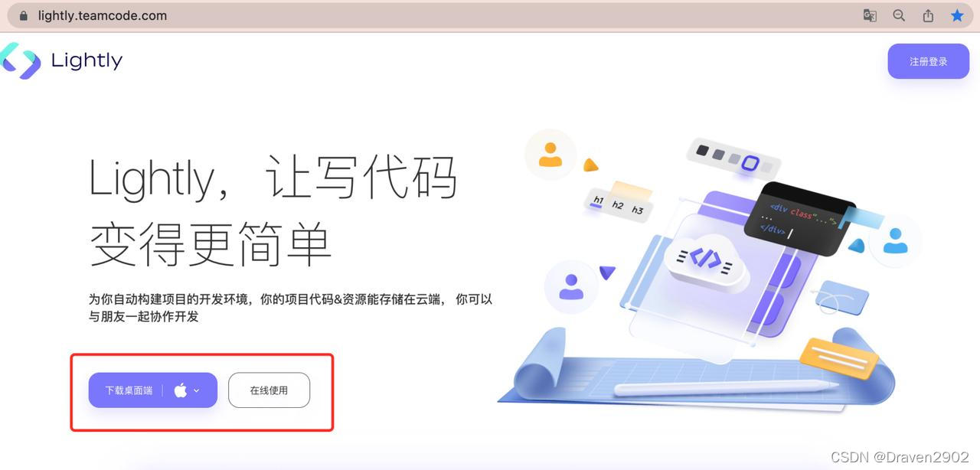Image resolution: width=980 pixels, height=470 pixels.
Task: Click the Apple logo on download button
Action: (181, 390)
